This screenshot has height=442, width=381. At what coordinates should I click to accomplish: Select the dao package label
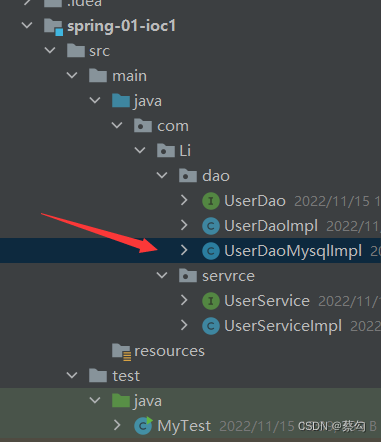pos(216,176)
